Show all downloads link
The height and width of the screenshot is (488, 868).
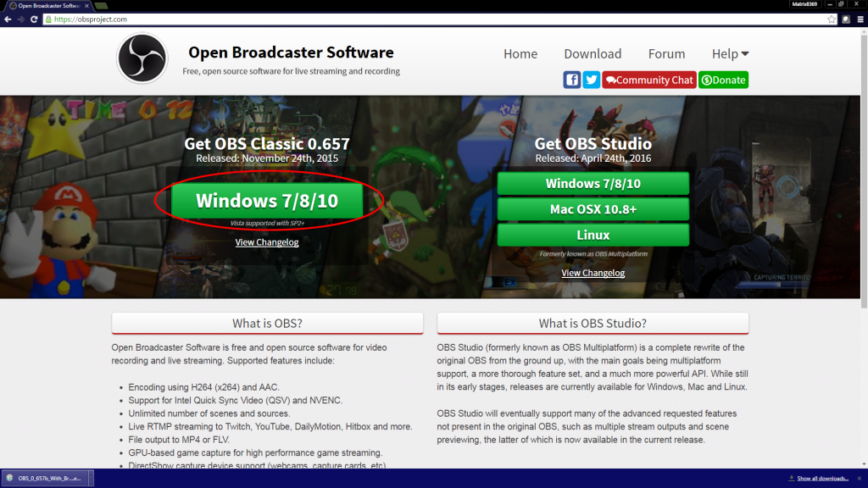(x=822, y=479)
